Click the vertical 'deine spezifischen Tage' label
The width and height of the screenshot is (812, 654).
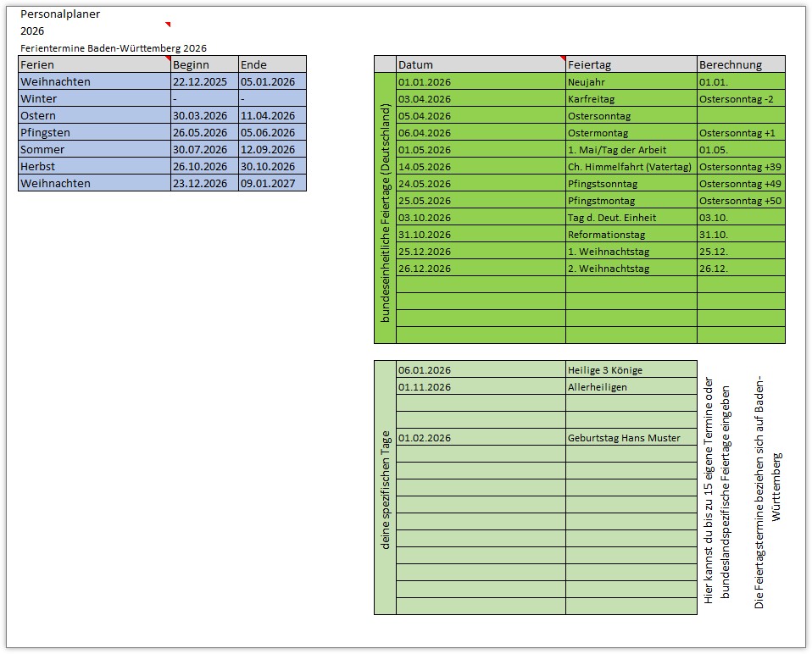[385, 490]
